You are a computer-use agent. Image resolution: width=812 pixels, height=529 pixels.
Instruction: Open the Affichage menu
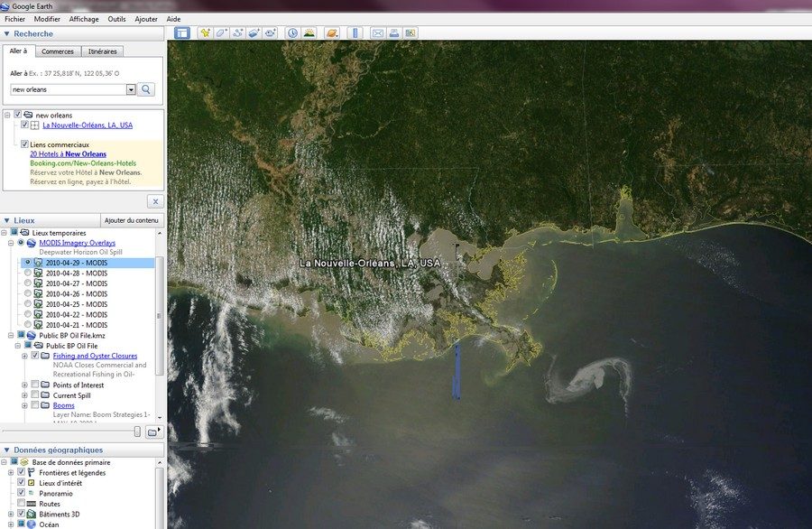(84, 19)
